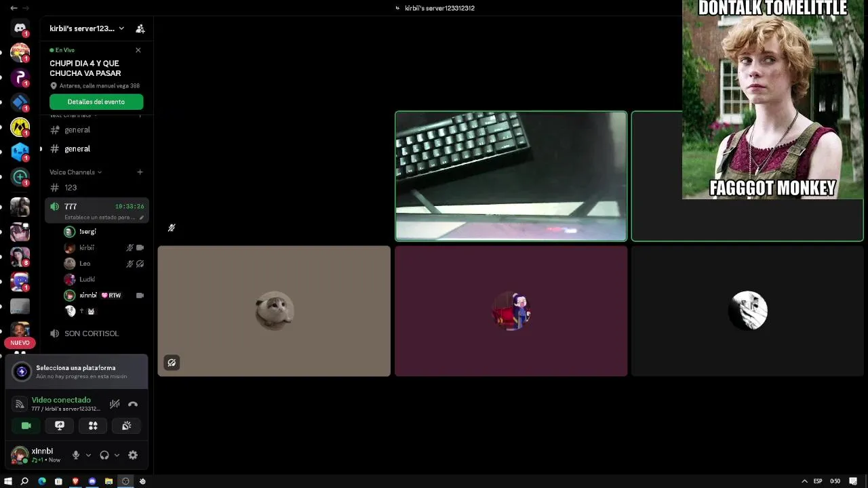Open the purple P server icon
The image size is (868, 488).
point(20,78)
